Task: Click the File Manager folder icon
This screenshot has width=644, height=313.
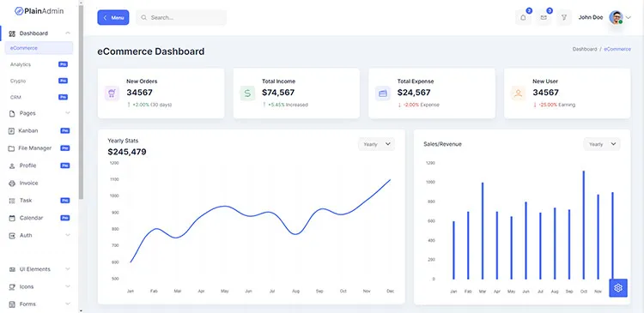Action: (x=11, y=148)
